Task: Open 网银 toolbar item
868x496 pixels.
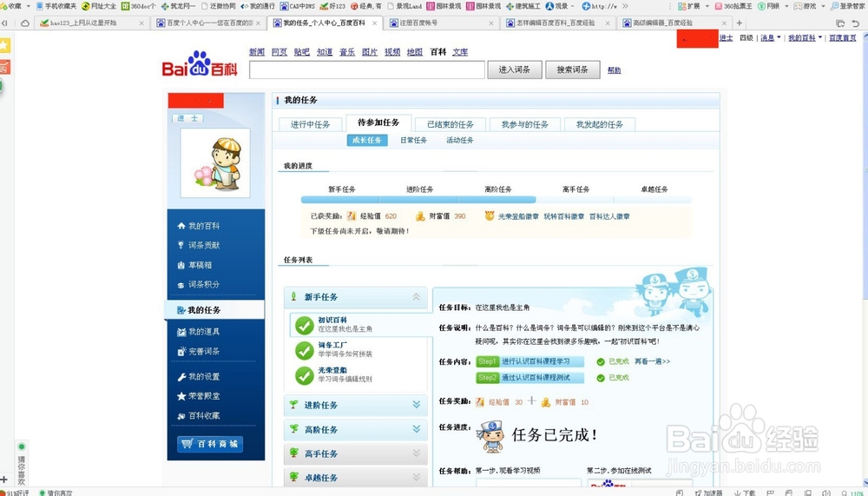Action: (x=769, y=6)
